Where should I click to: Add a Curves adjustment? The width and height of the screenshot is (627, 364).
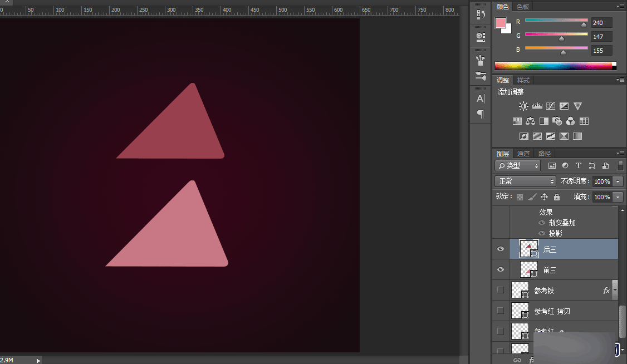coord(551,106)
